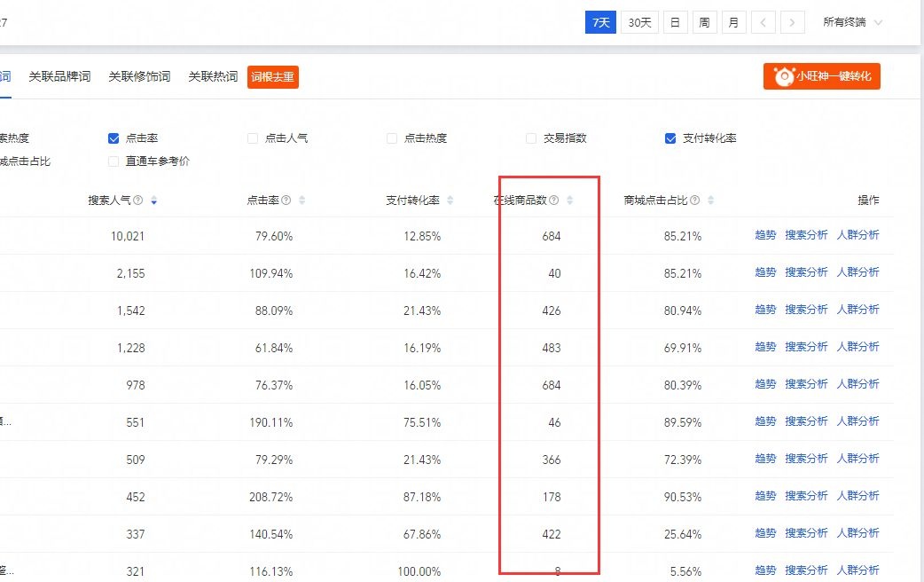
Task: Open 趋势 for the 1,228 row
Action: (x=765, y=347)
